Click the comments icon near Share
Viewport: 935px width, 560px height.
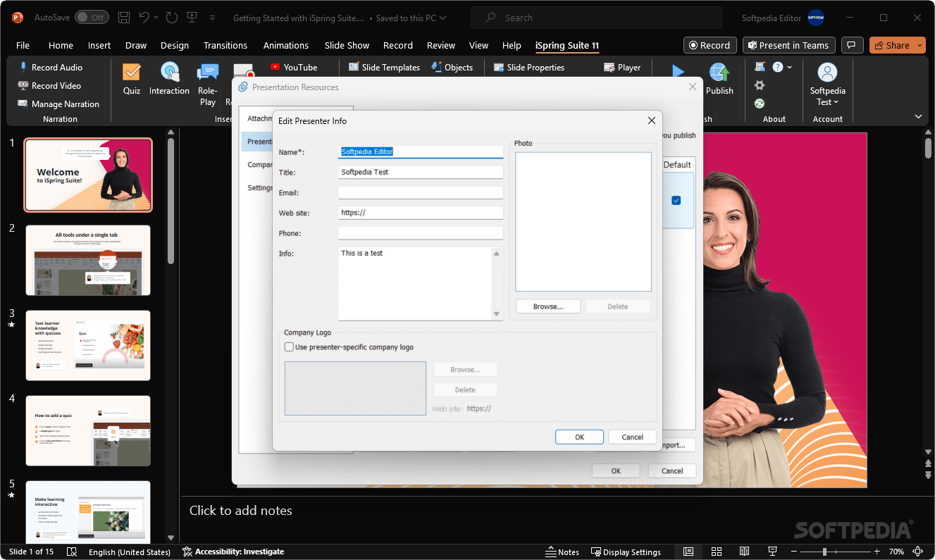[853, 45]
